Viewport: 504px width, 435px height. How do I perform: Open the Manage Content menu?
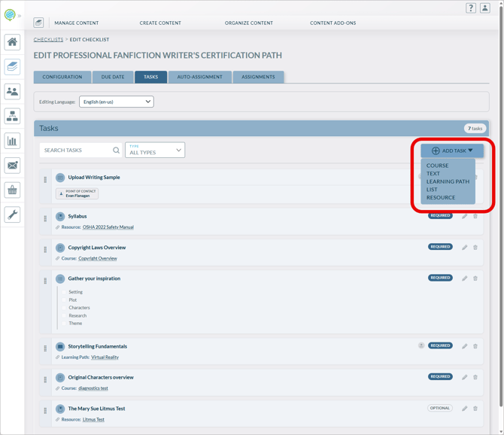[x=77, y=23]
